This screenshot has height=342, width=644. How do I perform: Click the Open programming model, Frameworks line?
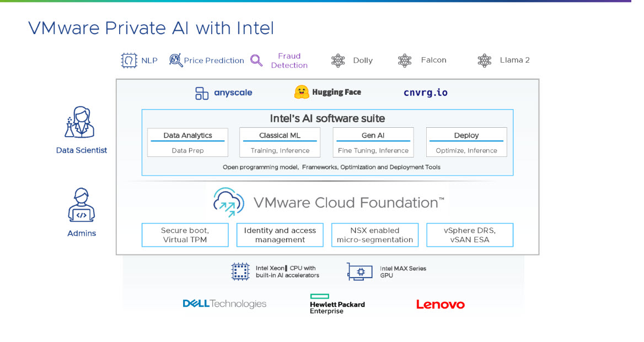pos(331,167)
